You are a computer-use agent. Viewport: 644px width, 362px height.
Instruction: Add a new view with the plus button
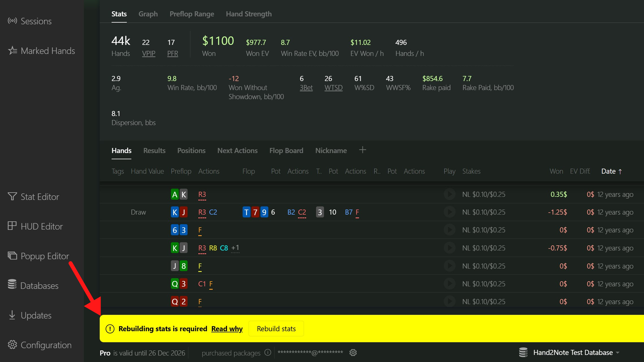(362, 150)
